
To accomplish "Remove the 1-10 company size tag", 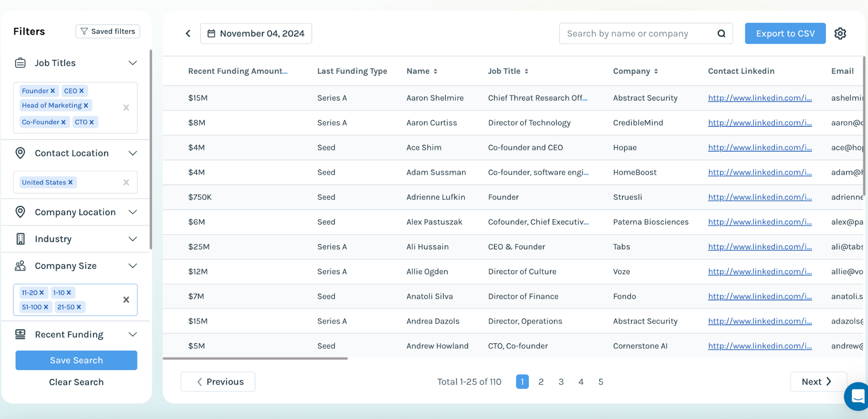I will [69, 293].
